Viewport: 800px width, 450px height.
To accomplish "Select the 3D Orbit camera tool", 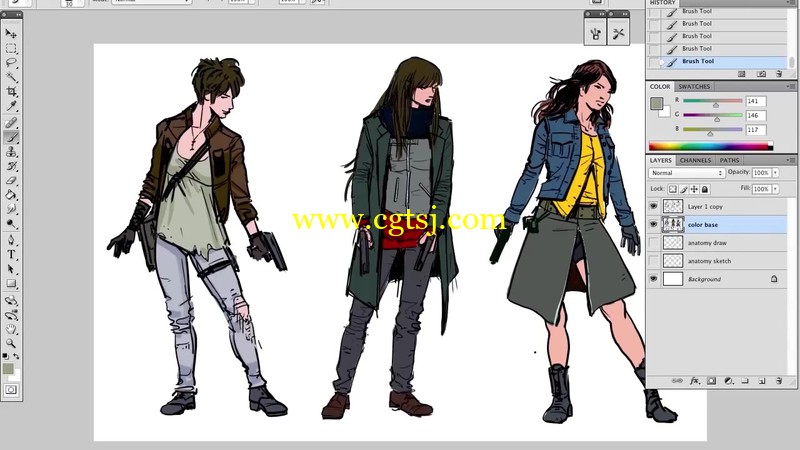I will click(x=11, y=314).
